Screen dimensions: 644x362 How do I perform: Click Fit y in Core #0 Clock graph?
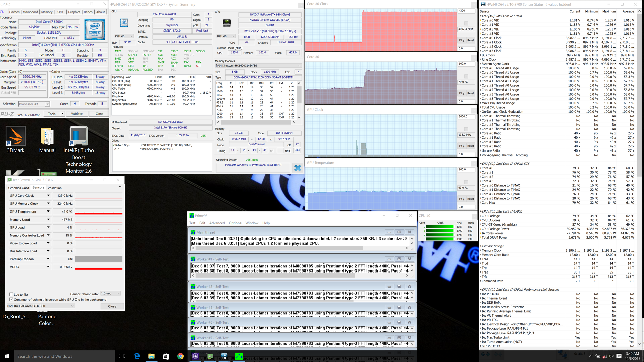462,40
